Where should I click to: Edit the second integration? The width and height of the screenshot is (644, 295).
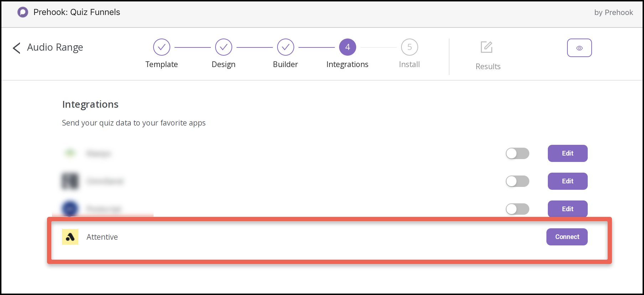pyautogui.click(x=567, y=181)
